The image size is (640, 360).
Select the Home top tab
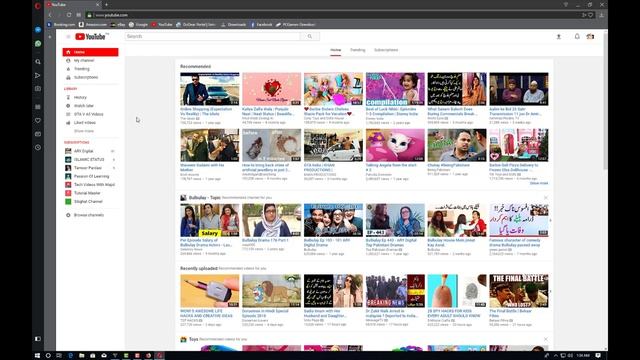pos(336,50)
